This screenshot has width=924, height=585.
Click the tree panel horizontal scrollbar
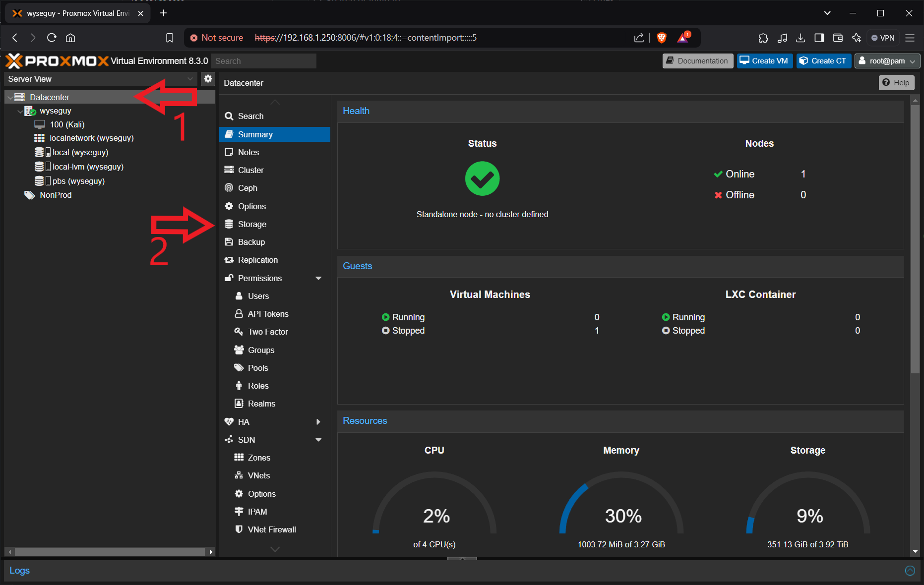110,552
